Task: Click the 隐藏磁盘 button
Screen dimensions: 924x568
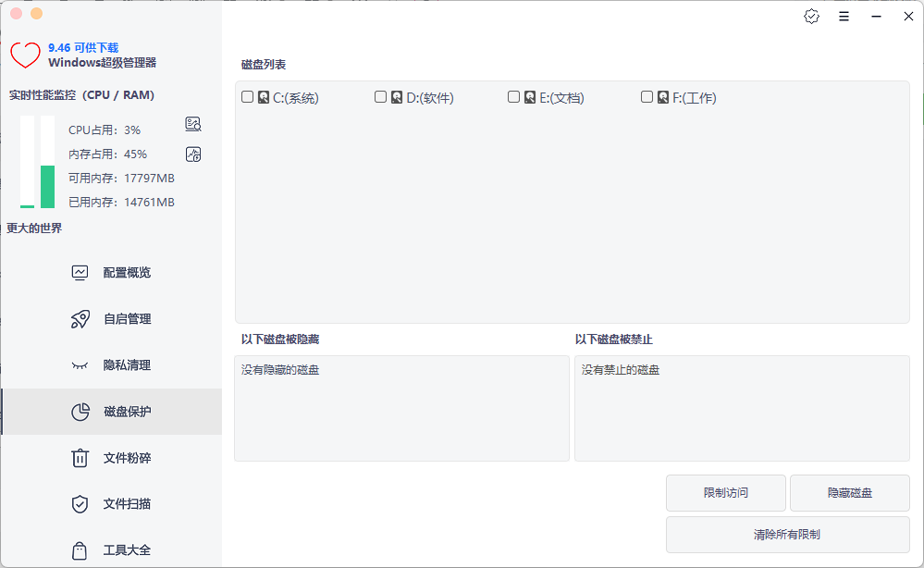Action: coord(848,492)
